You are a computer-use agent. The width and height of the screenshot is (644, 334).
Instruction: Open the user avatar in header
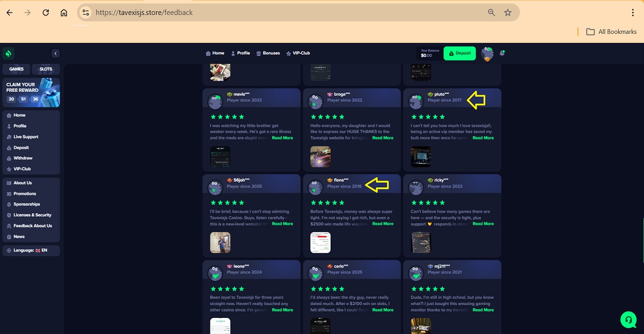pos(487,53)
